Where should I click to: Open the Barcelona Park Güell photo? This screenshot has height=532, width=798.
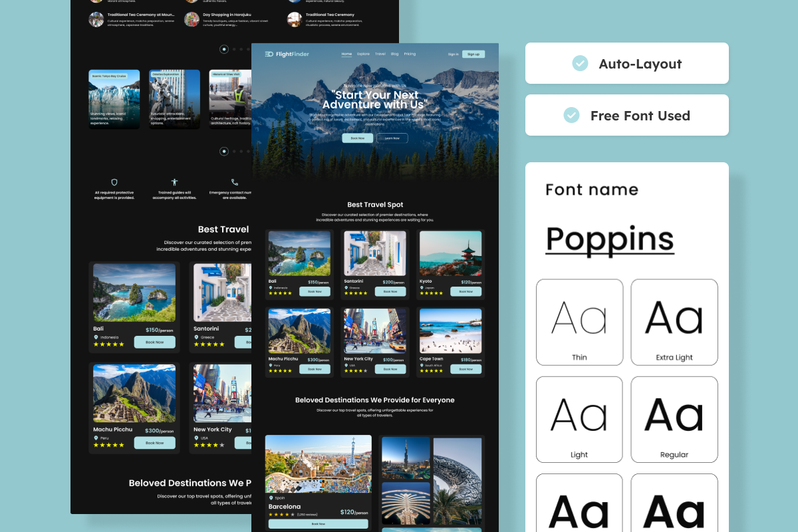click(319, 464)
